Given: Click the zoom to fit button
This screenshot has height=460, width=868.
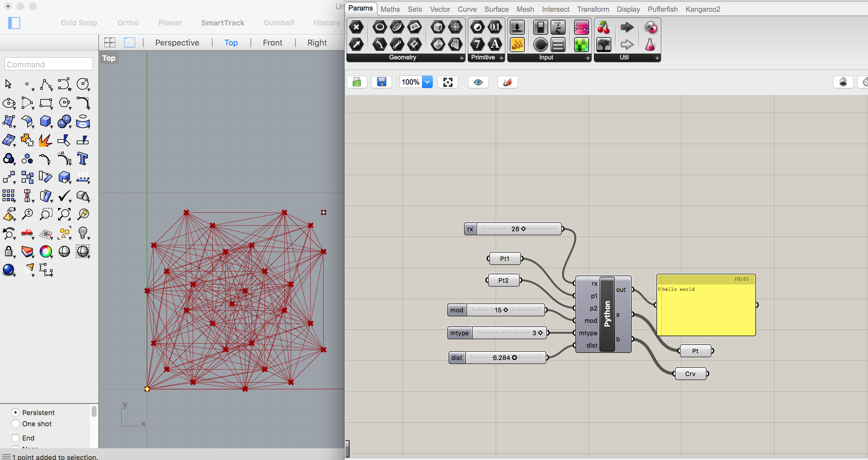Looking at the screenshot, I should pyautogui.click(x=449, y=82).
